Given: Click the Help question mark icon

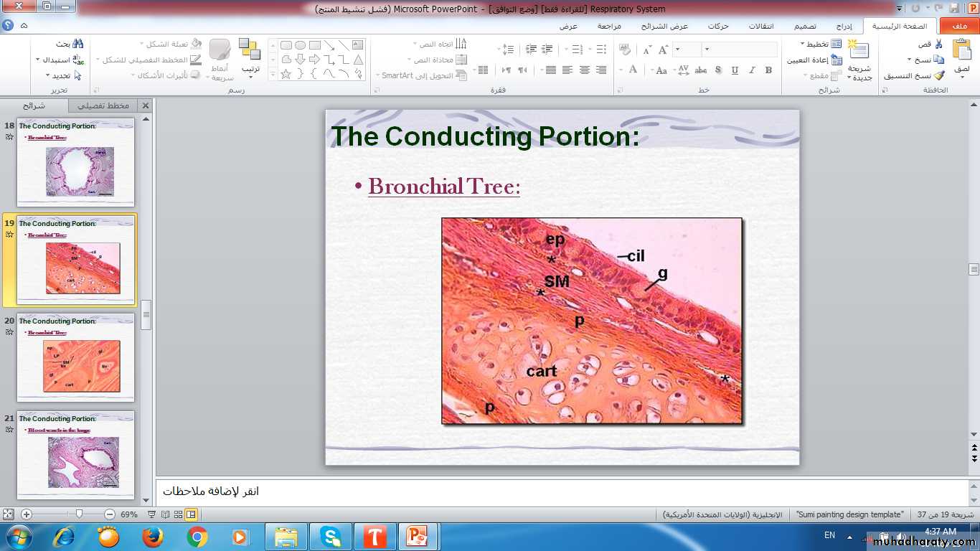Looking at the screenshot, I should (8, 26).
